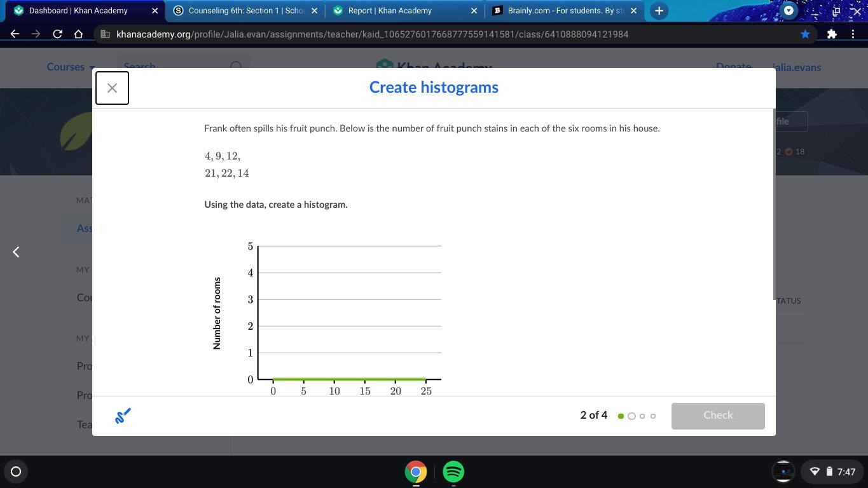Screen dimensions: 868x488
Task: Click the Number of rooms axis label
Action: pos(217,313)
